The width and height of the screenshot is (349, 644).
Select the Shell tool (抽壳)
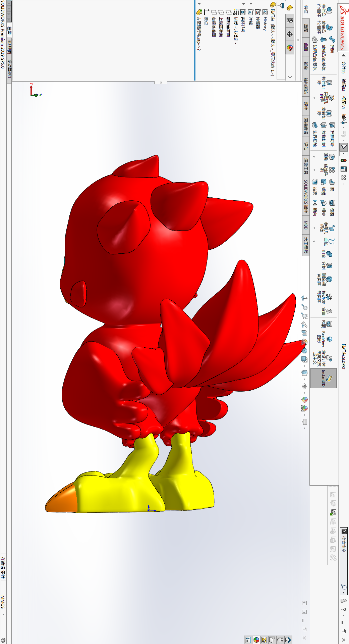click(314, 187)
